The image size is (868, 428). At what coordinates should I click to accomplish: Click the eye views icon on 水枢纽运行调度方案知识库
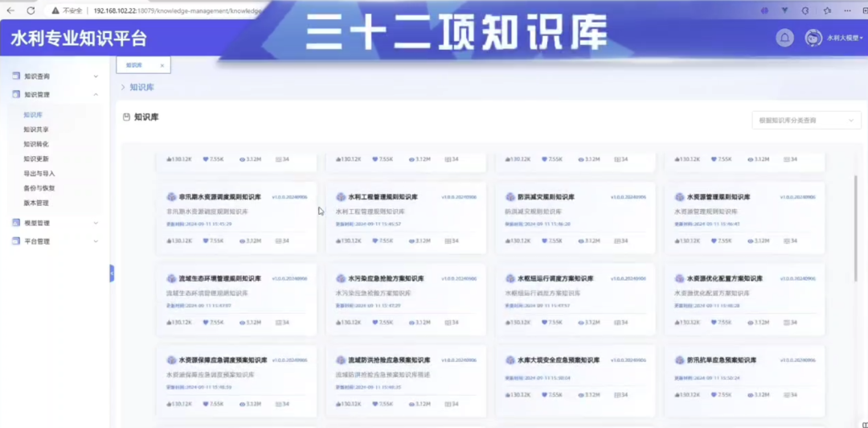(581, 322)
